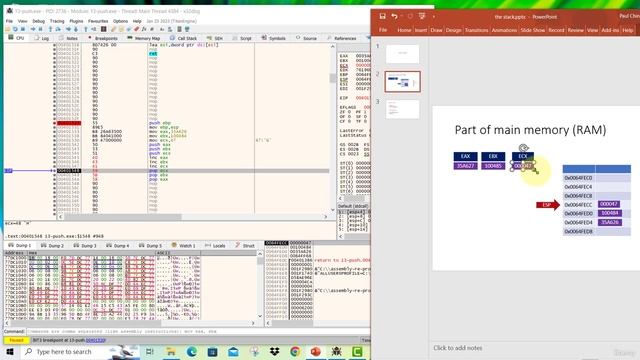The width and height of the screenshot is (640, 360).
Task: Run the program with the arrow icon
Action: click(x=33, y=29)
